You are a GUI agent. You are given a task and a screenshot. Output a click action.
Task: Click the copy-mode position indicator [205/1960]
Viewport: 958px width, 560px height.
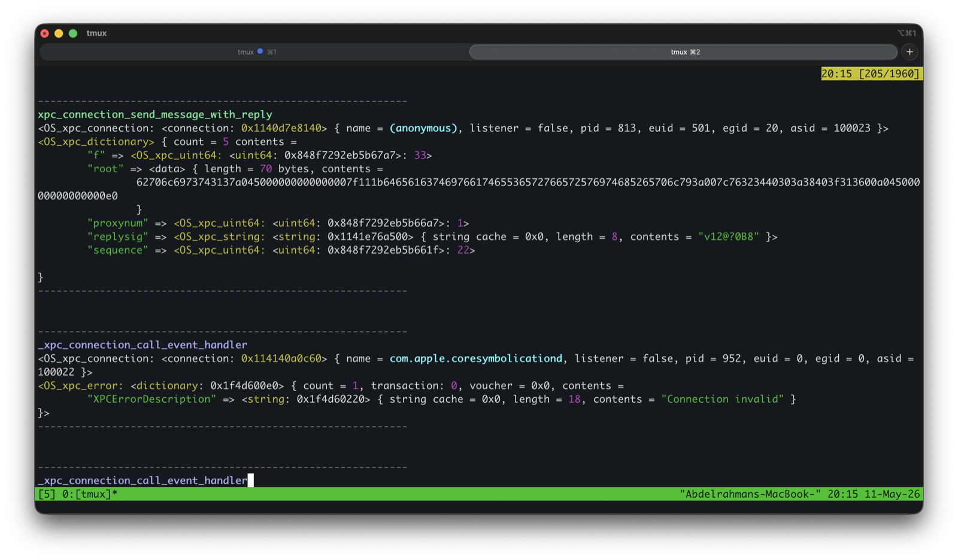point(889,74)
